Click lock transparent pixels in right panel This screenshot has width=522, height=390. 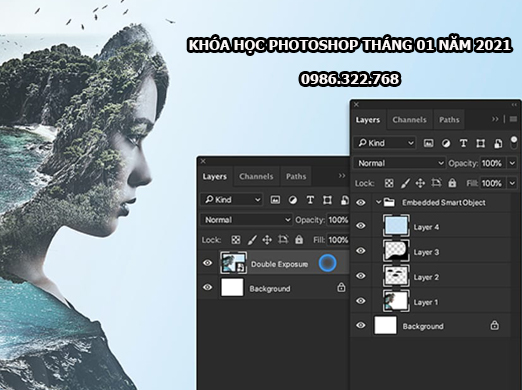pyautogui.click(x=389, y=183)
